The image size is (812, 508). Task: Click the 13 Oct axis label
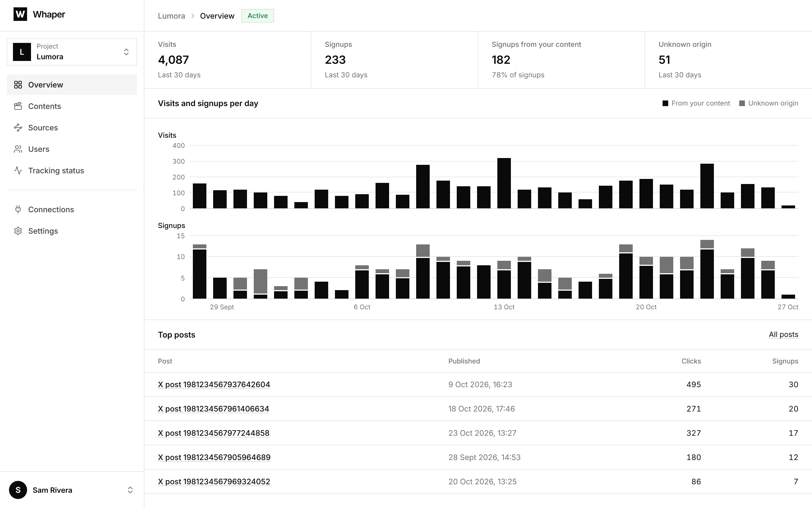pos(504,307)
